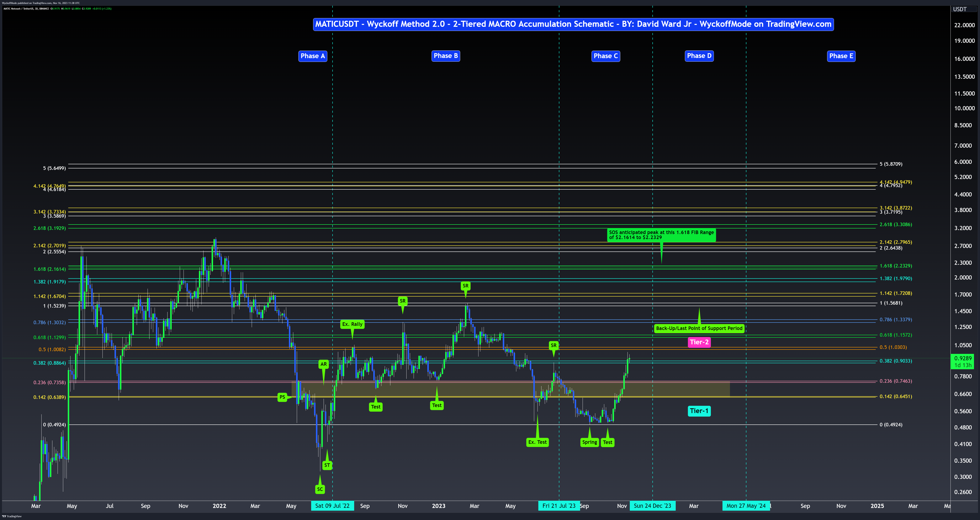The width and height of the screenshot is (980, 520).
Task: Click the 22.0000 price axis value
Action: click(964, 26)
